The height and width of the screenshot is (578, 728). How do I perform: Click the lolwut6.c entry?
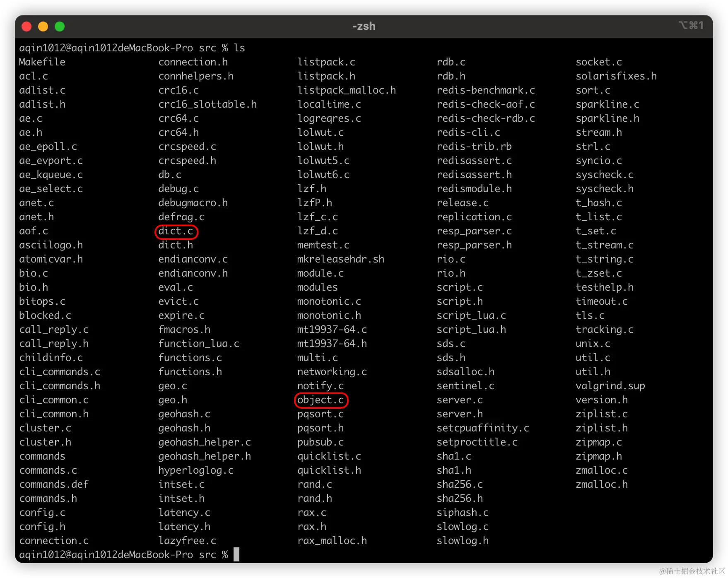(323, 175)
